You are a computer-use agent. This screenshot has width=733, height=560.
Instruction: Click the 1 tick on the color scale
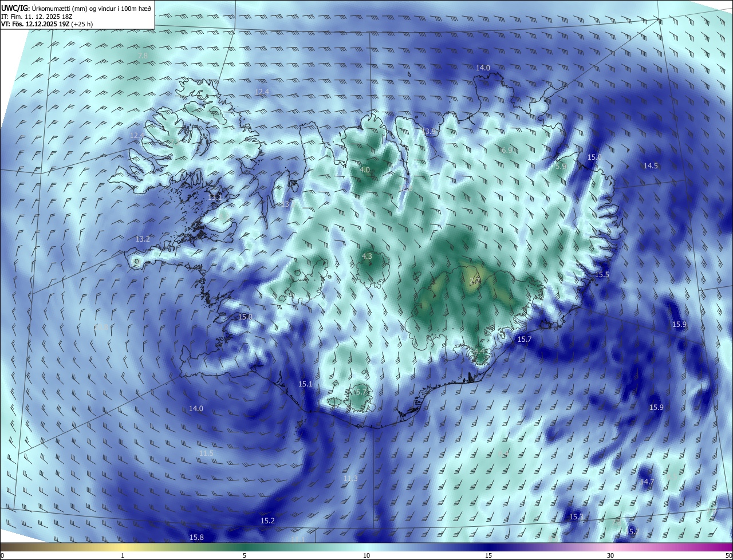point(123,555)
